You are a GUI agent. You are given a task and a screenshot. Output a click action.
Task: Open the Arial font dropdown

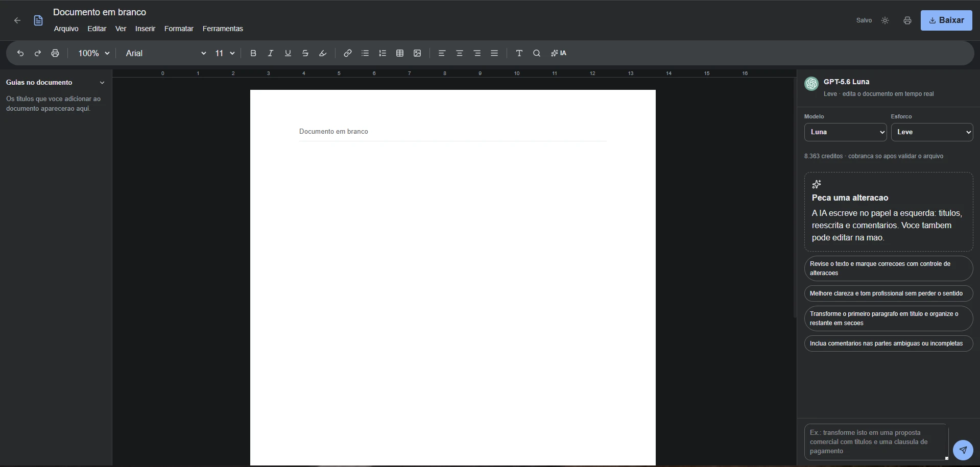click(x=166, y=53)
